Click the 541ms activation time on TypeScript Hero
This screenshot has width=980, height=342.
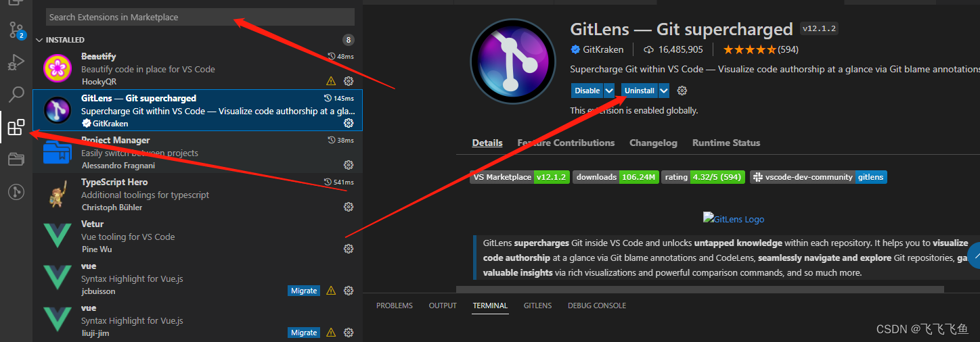[x=339, y=182]
